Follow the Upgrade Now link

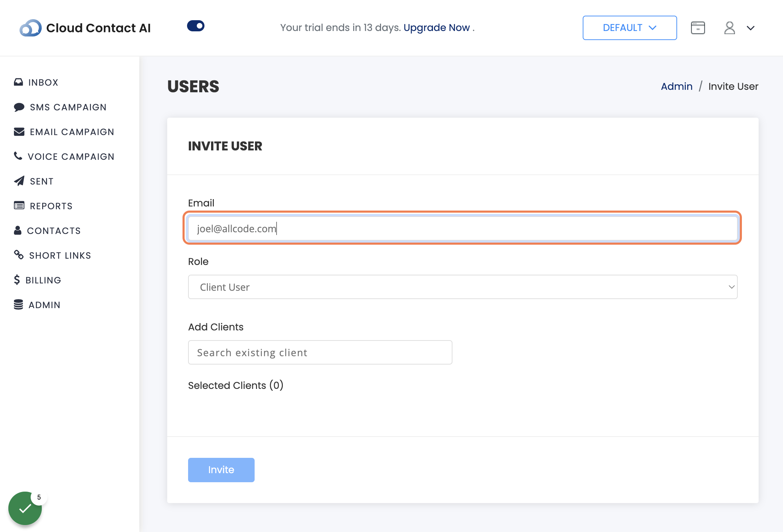437,28
